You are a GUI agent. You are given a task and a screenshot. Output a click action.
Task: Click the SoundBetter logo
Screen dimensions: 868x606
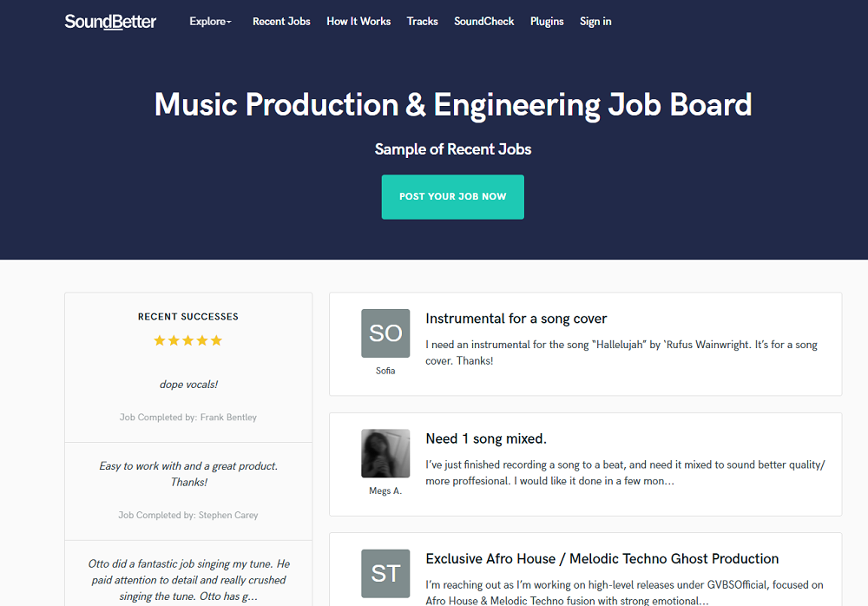(110, 22)
